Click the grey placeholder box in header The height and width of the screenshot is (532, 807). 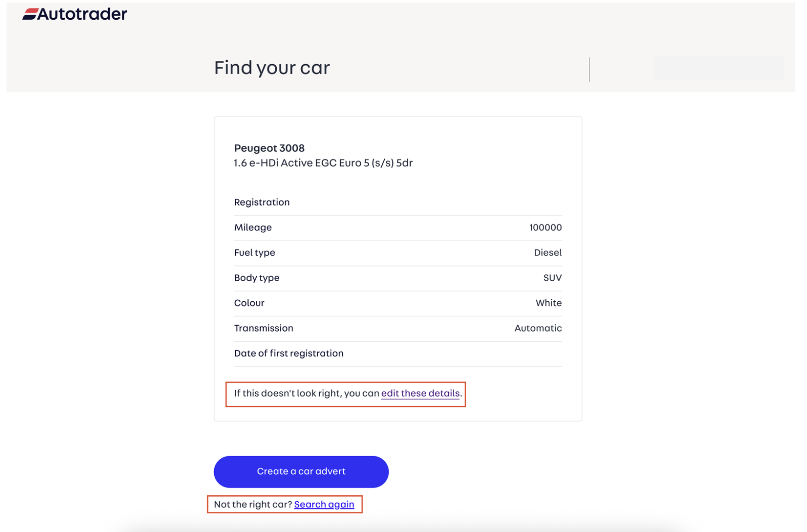719,68
